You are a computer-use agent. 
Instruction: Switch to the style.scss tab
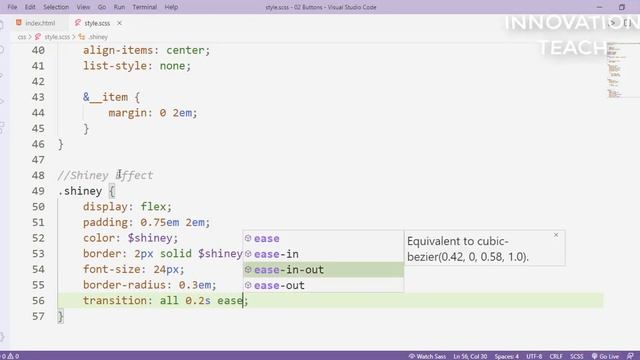97,23
